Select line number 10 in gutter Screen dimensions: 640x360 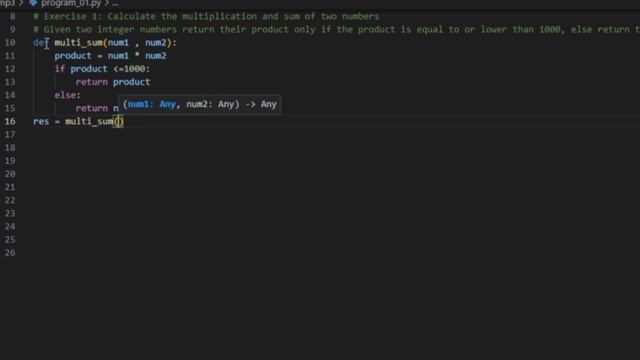point(10,42)
